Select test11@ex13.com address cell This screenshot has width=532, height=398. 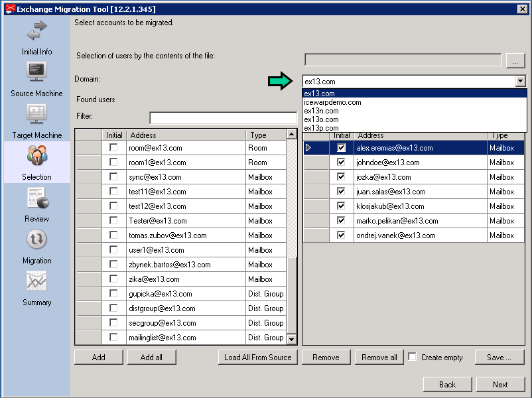pyautogui.click(x=186, y=192)
